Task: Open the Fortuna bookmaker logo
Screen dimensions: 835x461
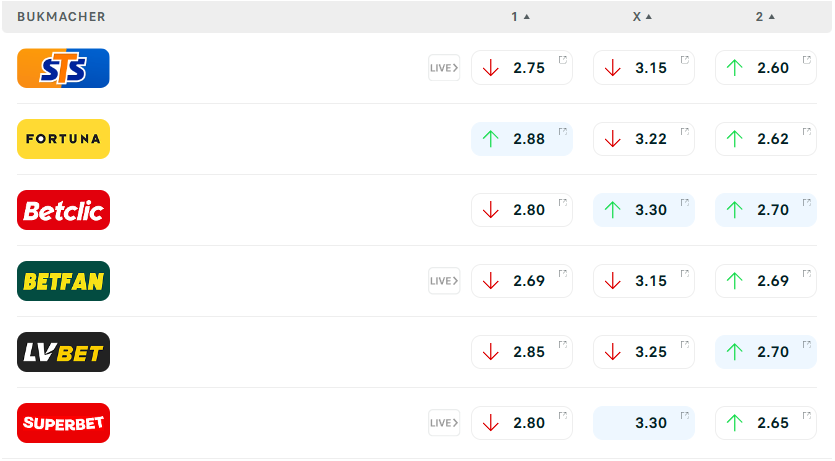Action: point(63,139)
